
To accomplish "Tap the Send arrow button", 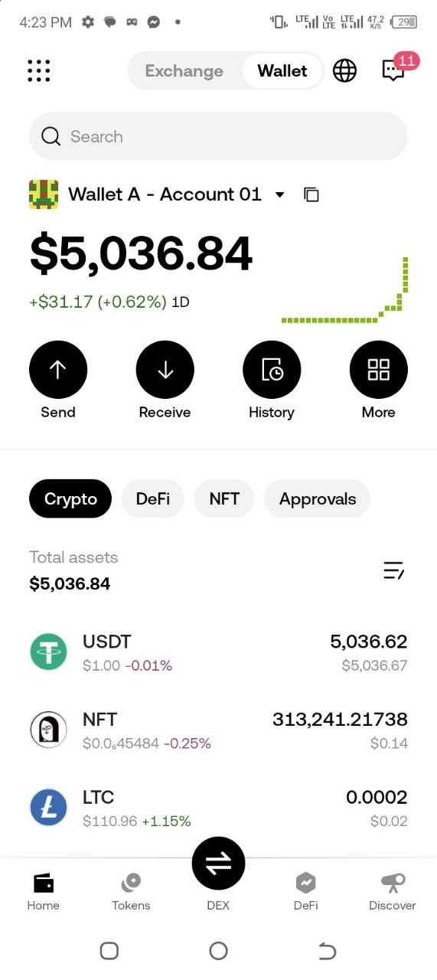I will click(58, 370).
